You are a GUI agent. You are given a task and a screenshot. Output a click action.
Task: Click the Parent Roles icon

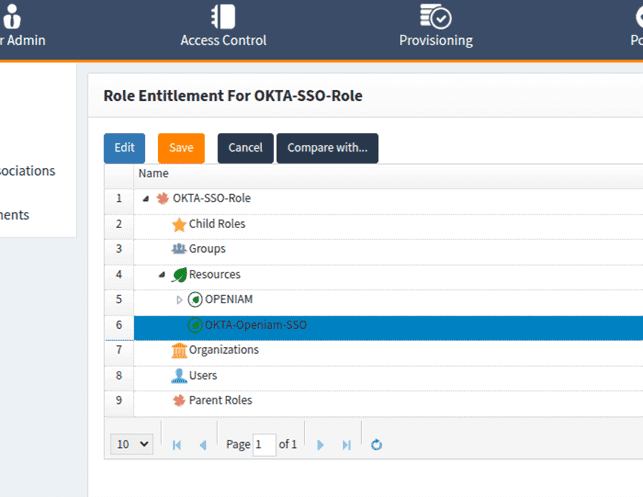click(x=179, y=401)
